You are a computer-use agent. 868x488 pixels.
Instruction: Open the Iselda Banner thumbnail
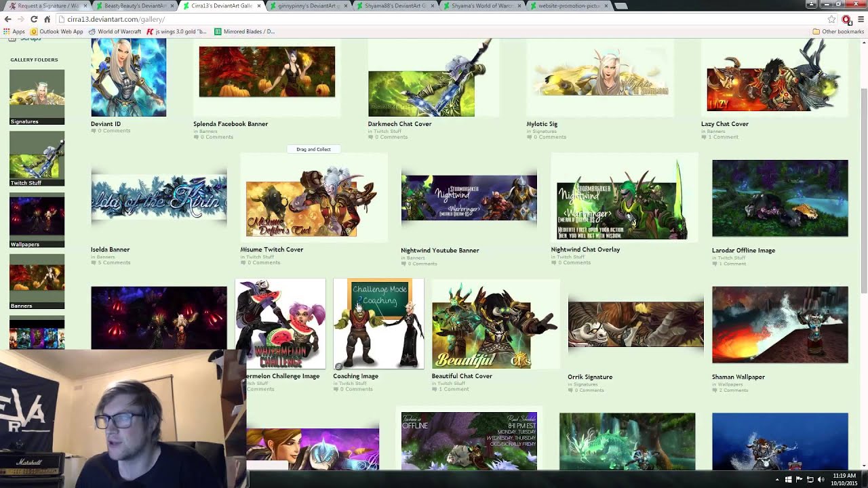(x=159, y=198)
